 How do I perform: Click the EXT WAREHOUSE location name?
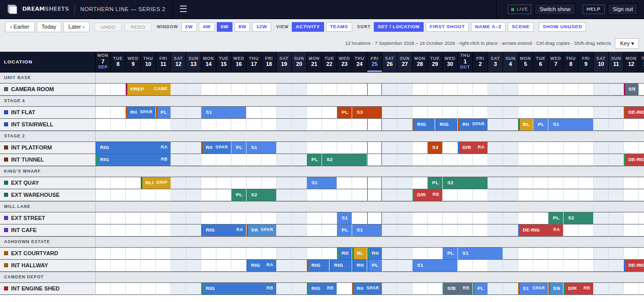point(35,195)
